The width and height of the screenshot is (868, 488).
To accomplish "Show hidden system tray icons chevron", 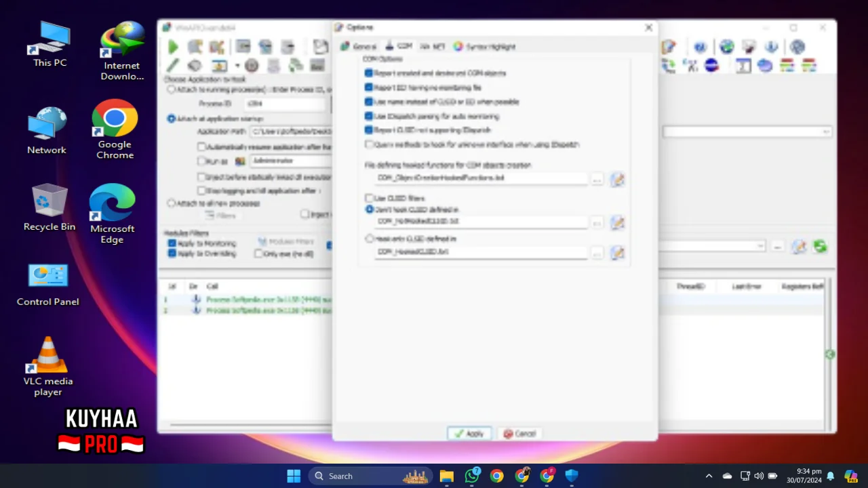I will coord(709,476).
